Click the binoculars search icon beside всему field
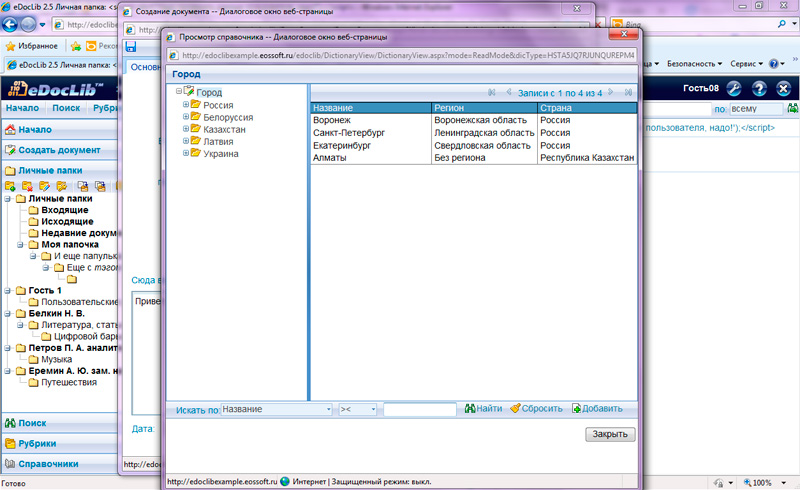800x490 pixels. point(792,109)
